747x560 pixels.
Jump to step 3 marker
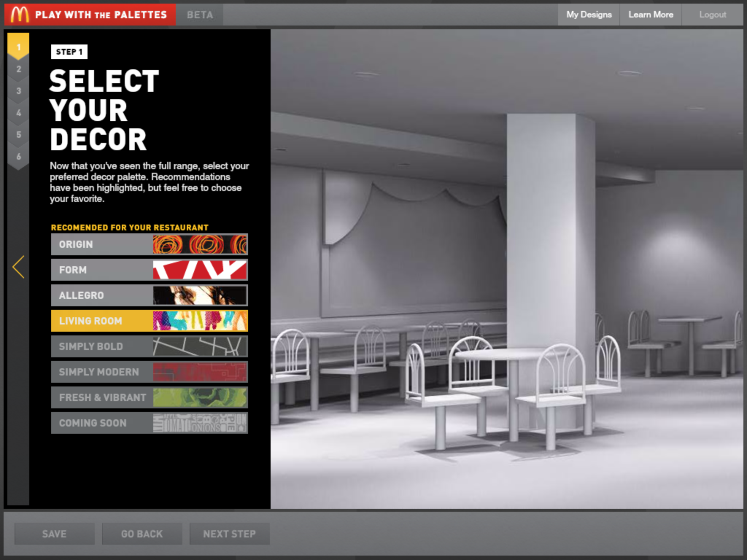click(x=19, y=91)
